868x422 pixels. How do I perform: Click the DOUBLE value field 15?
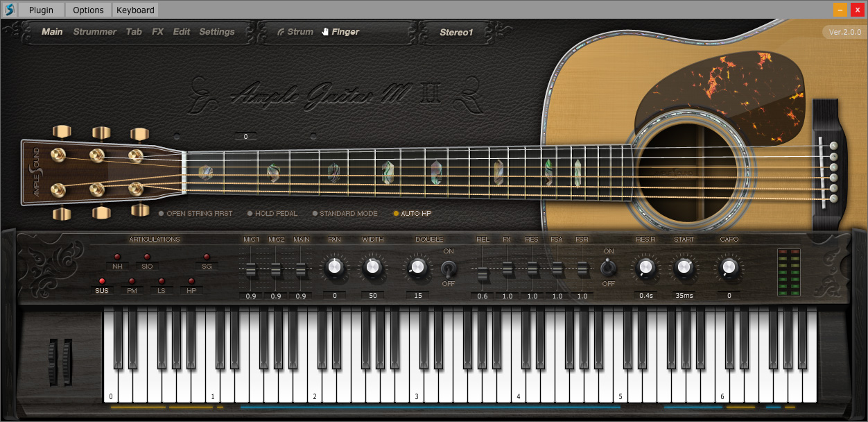coord(417,295)
